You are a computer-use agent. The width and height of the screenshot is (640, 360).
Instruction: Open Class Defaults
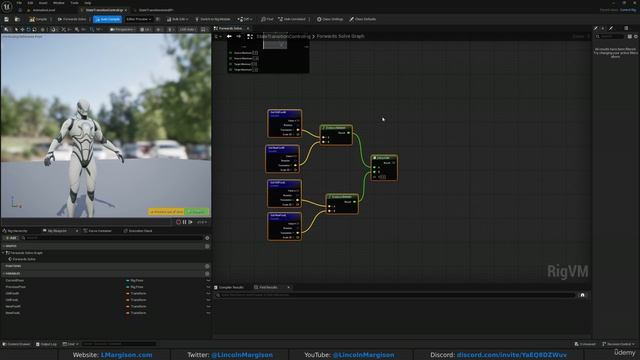(362, 19)
